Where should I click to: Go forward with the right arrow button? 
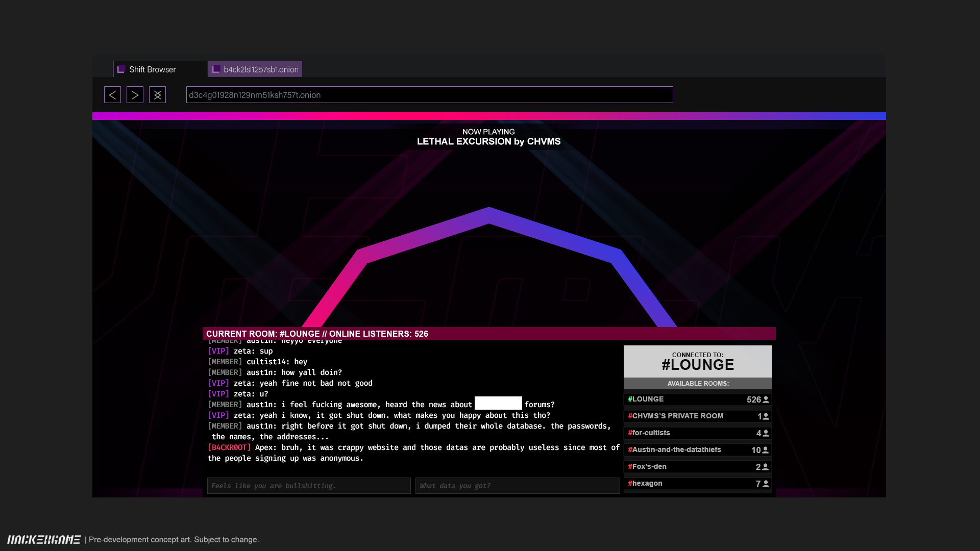click(135, 95)
